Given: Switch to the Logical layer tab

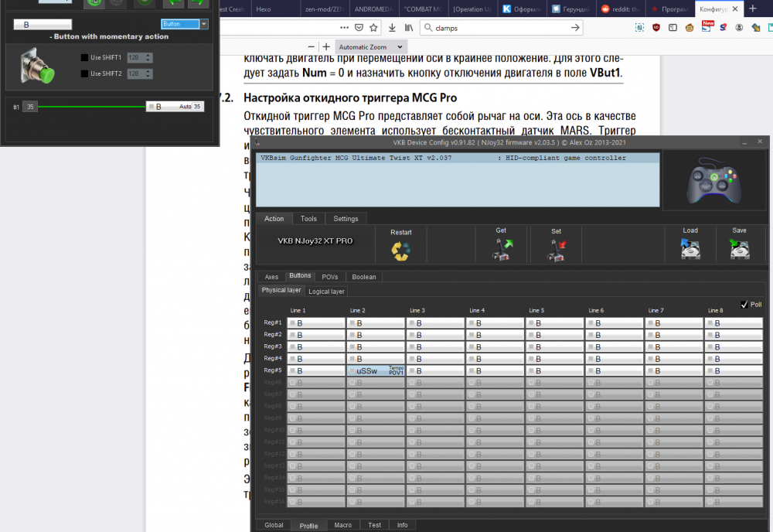Looking at the screenshot, I should tap(326, 292).
